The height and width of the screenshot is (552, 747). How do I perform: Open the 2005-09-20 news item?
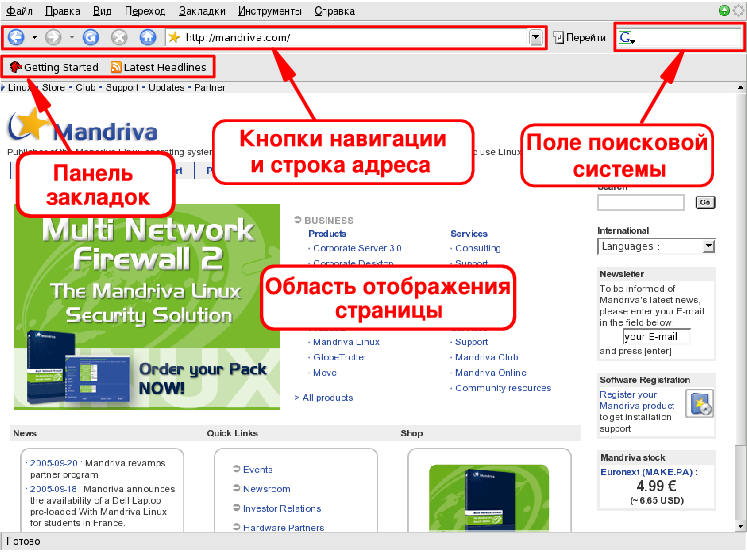[53, 463]
